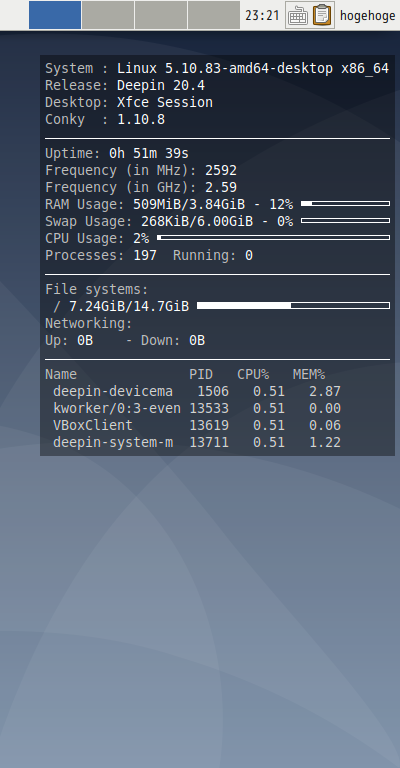
Task: Select the Conky version 1.10.8
Action: point(141,120)
